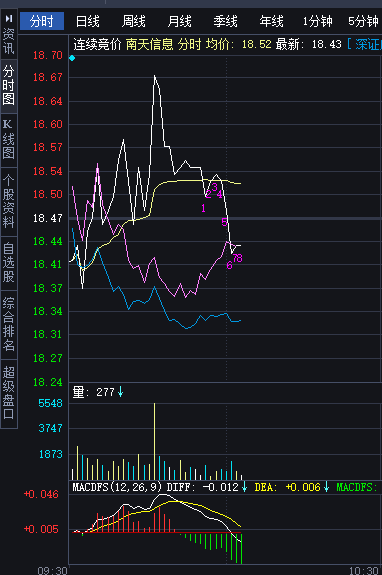The width and height of the screenshot is (382, 575).
Task: Open 超级盘口 in sidebar
Action: (9, 393)
